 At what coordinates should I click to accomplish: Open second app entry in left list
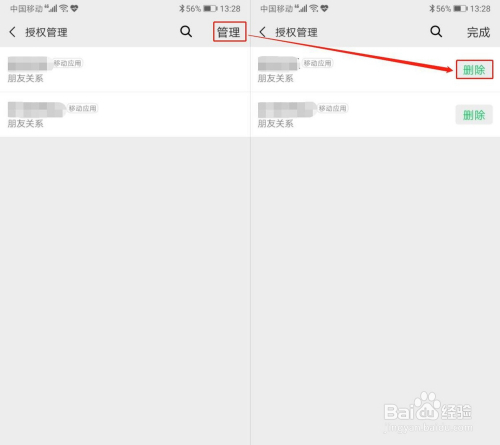(x=125, y=115)
